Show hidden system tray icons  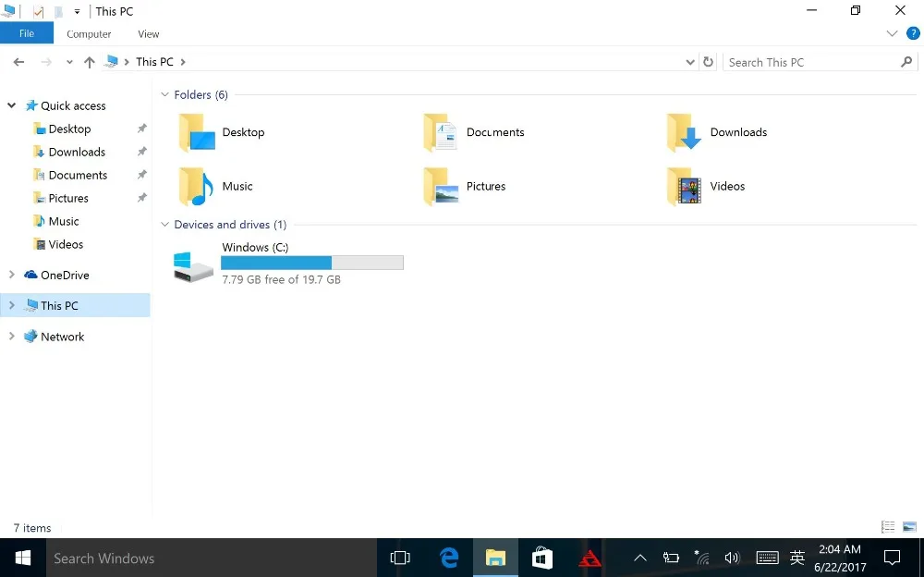640,558
